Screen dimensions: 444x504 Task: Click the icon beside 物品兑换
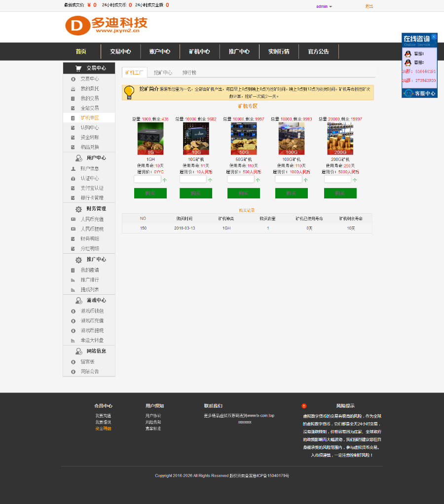73,147
